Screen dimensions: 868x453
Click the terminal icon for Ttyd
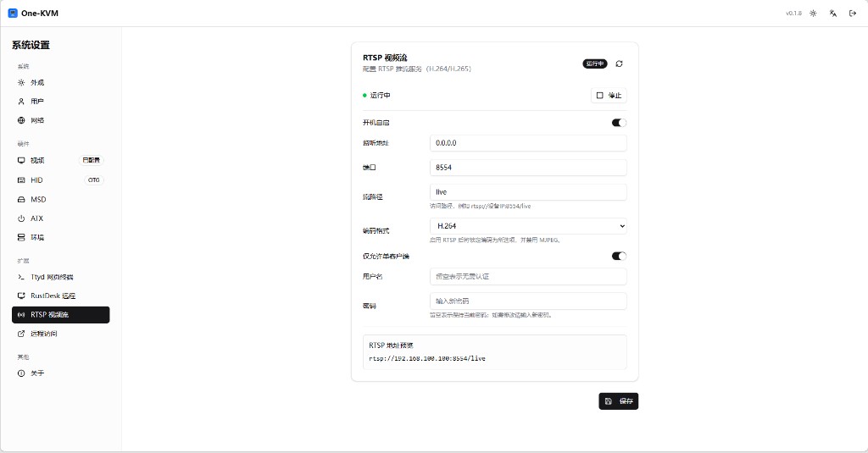tap(22, 277)
